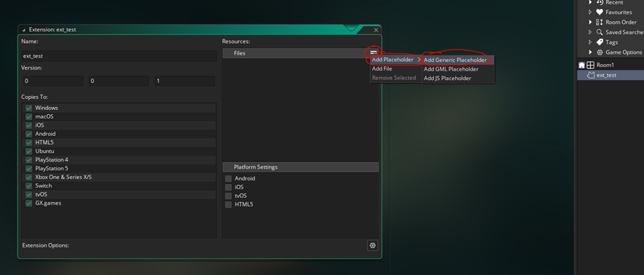The height and width of the screenshot is (275, 644).
Task: Open the Add Placeholder submenu
Action: (x=396, y=60)
